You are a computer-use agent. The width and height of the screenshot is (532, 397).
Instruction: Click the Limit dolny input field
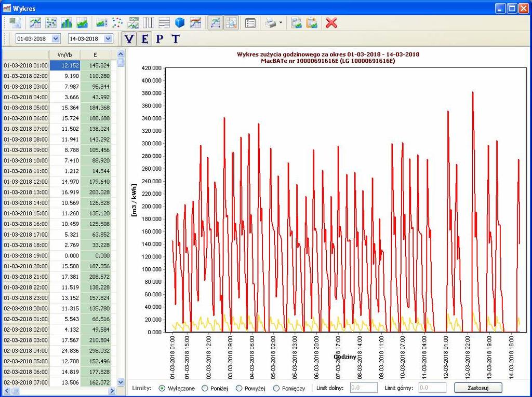tap(364, 388)
